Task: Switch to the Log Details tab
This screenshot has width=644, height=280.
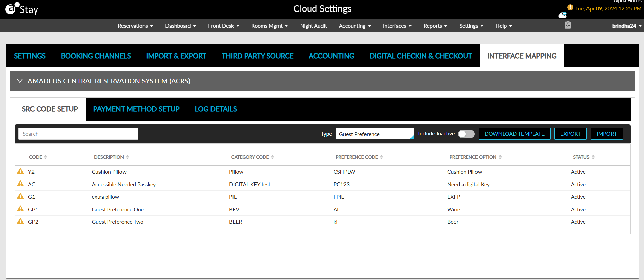Action: point(216,109)
